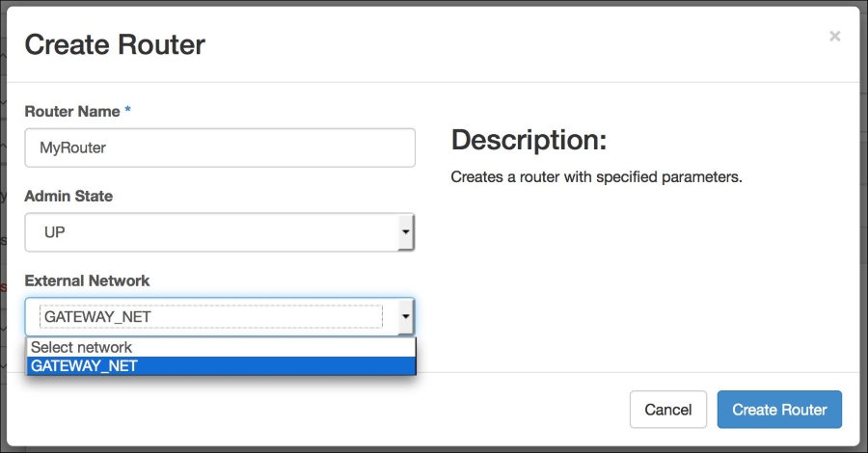Pick the highlighted GATEWAY_NET list option
The height and width of the screenshot is (453, 868).
(x=221, y=365)
